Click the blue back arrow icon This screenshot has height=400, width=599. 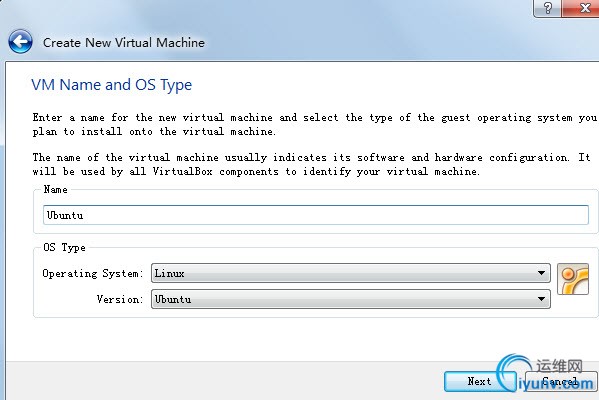pyautogui.click(x=20, y=42)
